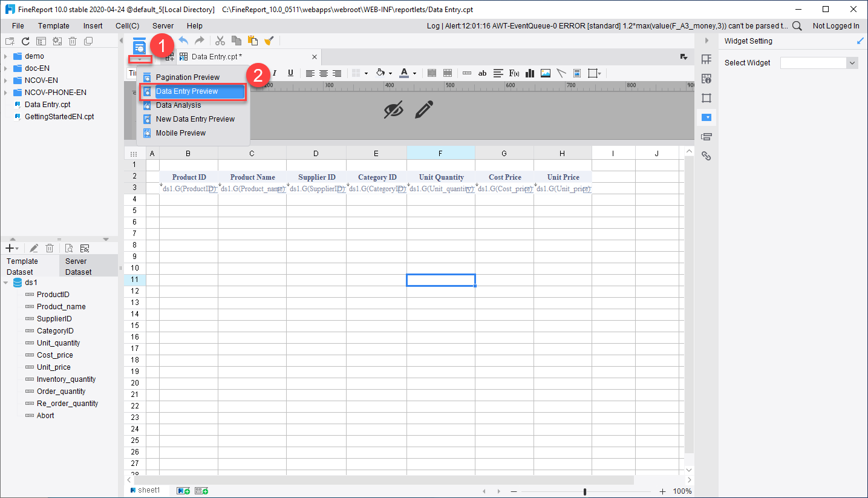868x498 pixels.
Task: Delete dataset using the trash icon
Action: pos(50,247)
